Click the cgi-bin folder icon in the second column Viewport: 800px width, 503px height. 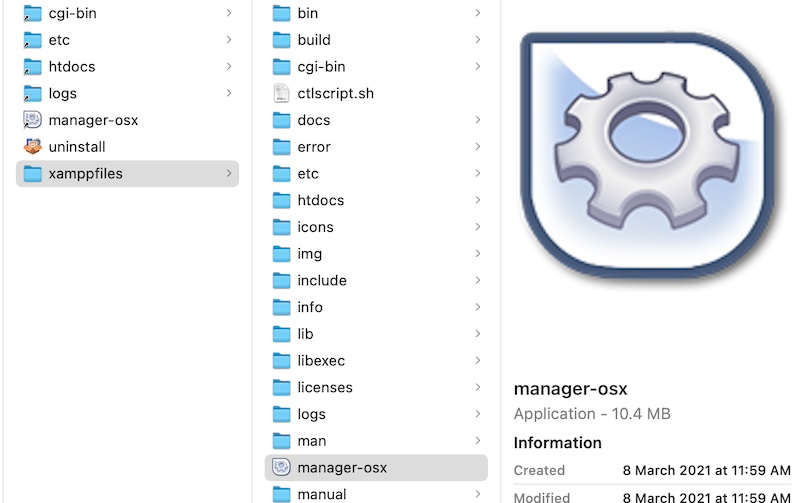[282, 67]
